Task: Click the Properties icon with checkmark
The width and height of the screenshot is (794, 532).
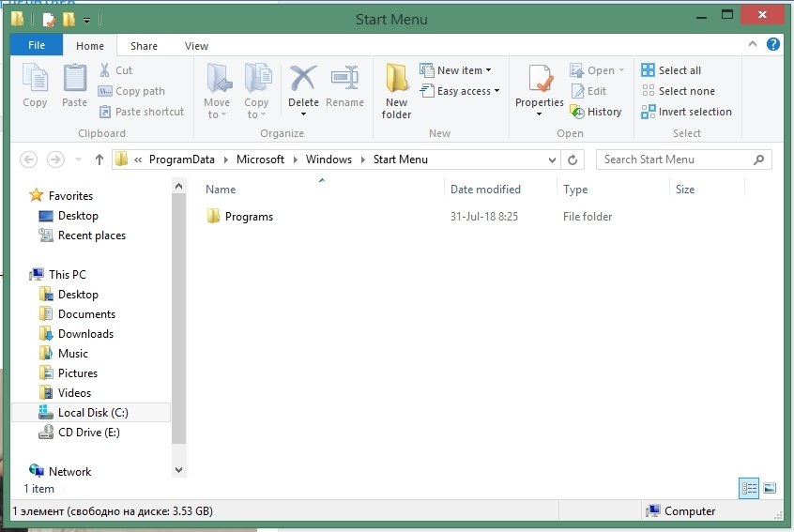Action: click(x=540, y=79)
